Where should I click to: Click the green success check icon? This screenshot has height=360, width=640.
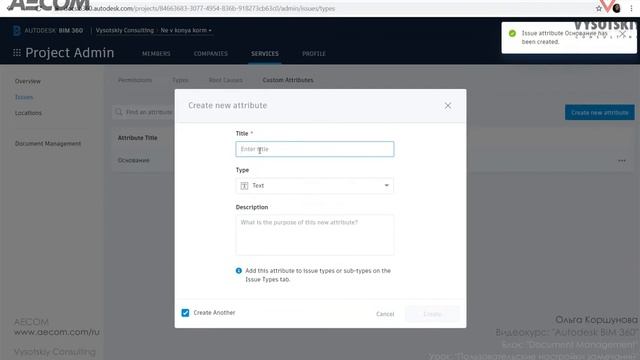[x=512, y=33]
